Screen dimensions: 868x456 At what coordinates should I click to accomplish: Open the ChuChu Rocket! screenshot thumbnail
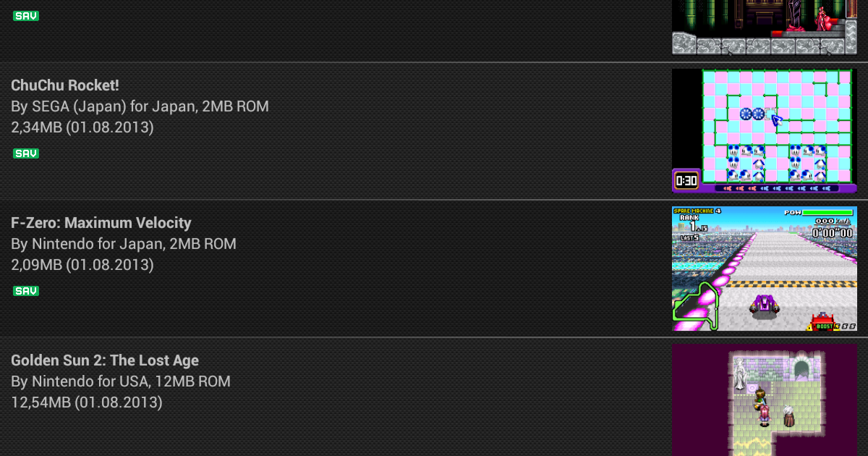click(765, 131)
